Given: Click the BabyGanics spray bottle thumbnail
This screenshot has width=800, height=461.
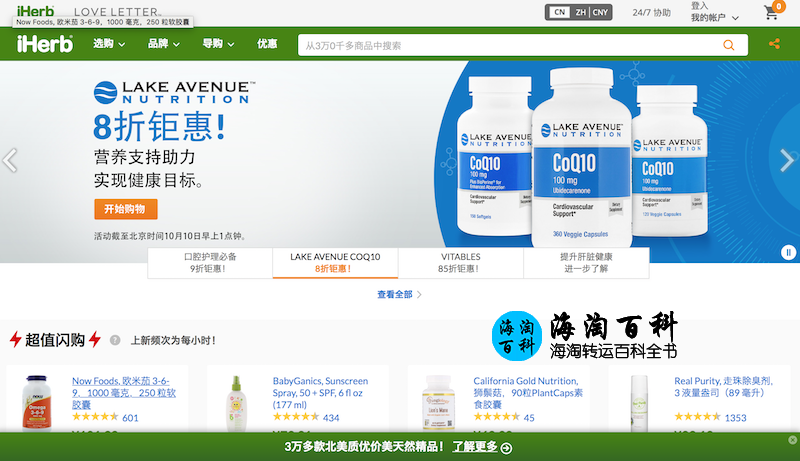Looking at the screenshot, I should [x=236, y=403].
